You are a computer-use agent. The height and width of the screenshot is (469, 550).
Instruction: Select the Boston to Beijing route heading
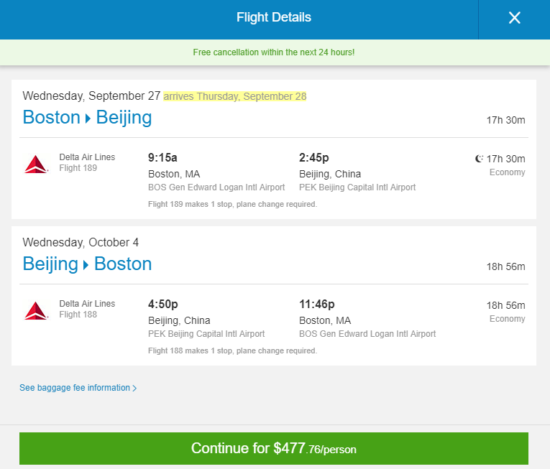click(87, 117)
